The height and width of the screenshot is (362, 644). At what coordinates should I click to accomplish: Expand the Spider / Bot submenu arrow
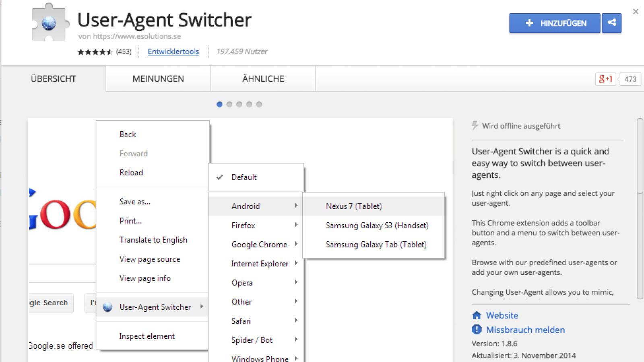pos(296,339)
